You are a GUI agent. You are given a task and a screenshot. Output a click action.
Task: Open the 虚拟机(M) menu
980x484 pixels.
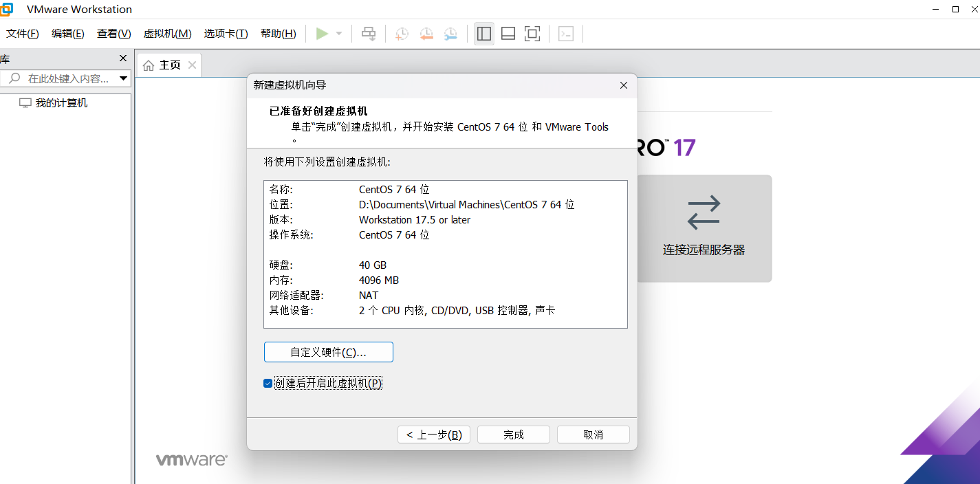click(167, 34)
